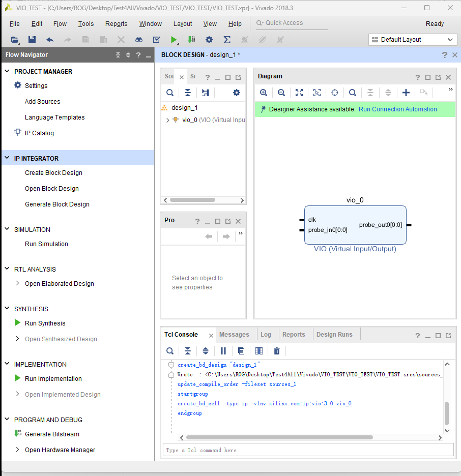Viewport: 461px width, 476px height.
Task: Click the Open Project toolbar icon
Action: tap(15, 40)
